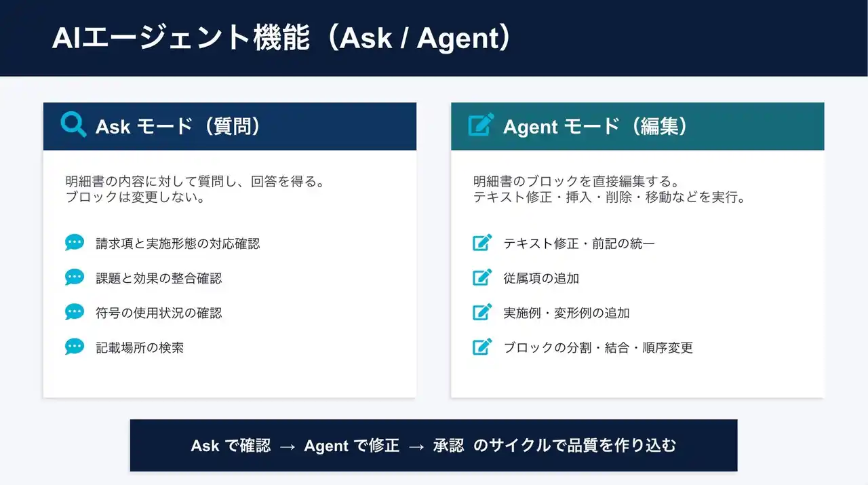Image resolution: width=868 pixels, height=485 pixels.
Task: Click edit icon next to テキスト修正・前記の統一
Action: coord(481,243)
